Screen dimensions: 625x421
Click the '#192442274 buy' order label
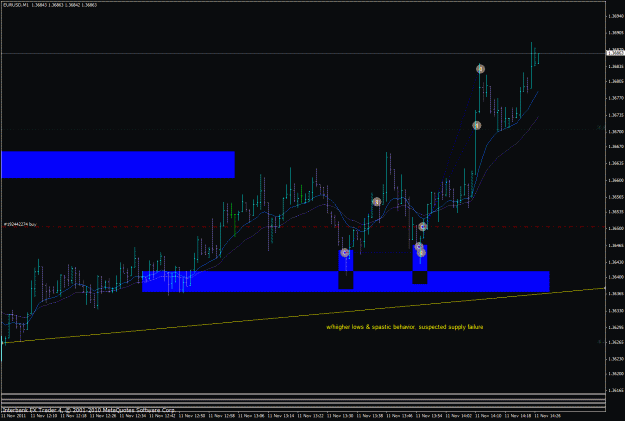click(x=20, y=224)
